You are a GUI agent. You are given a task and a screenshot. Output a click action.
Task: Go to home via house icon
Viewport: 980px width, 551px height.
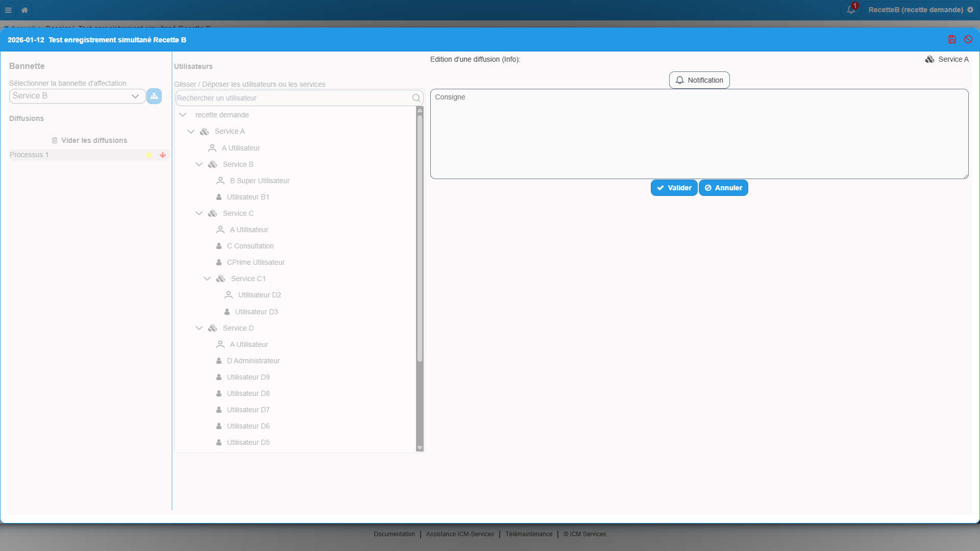(x=24, y=10)
